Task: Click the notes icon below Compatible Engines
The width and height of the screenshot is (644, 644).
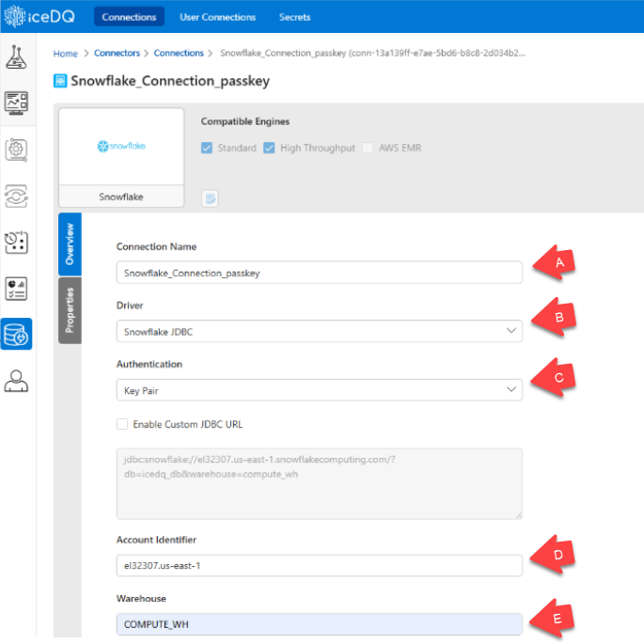Action: pos(211,197)
